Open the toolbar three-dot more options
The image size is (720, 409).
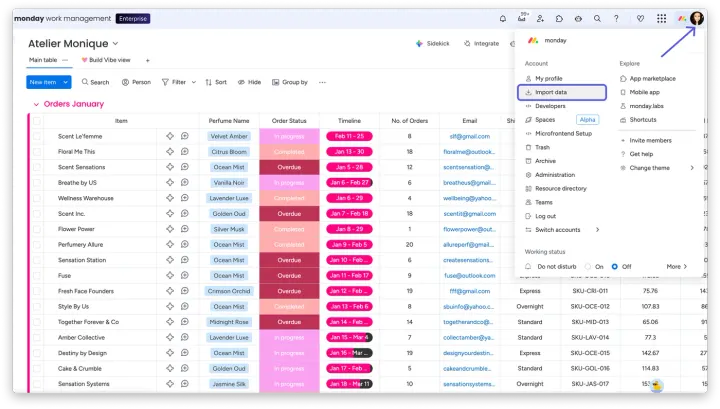pyautogui.click(x=322, y=82)
